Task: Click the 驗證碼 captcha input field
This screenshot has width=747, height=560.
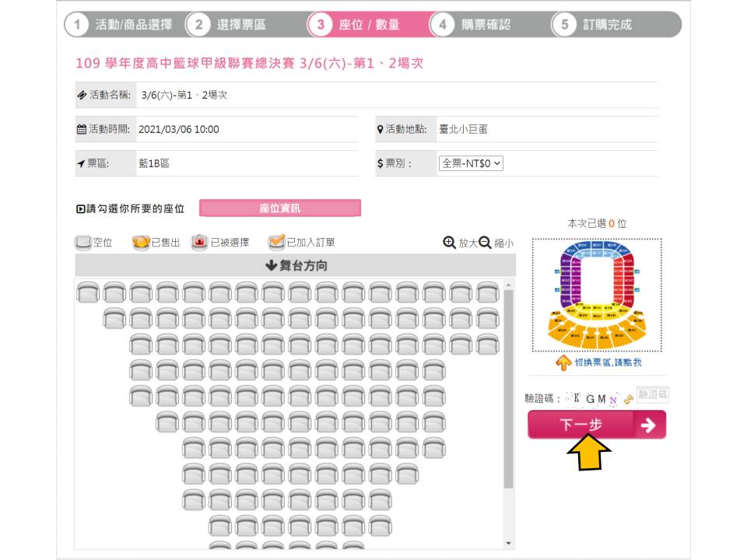Action: coord(652,395)
